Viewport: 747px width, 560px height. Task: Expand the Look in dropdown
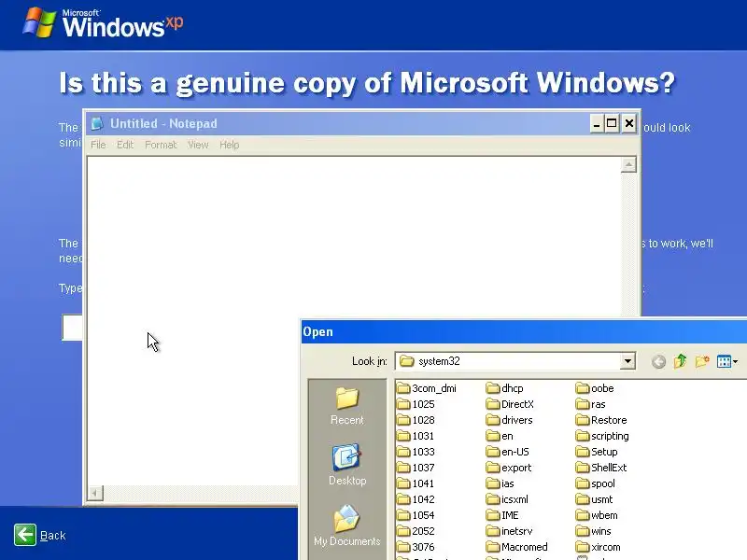(627, 361)
